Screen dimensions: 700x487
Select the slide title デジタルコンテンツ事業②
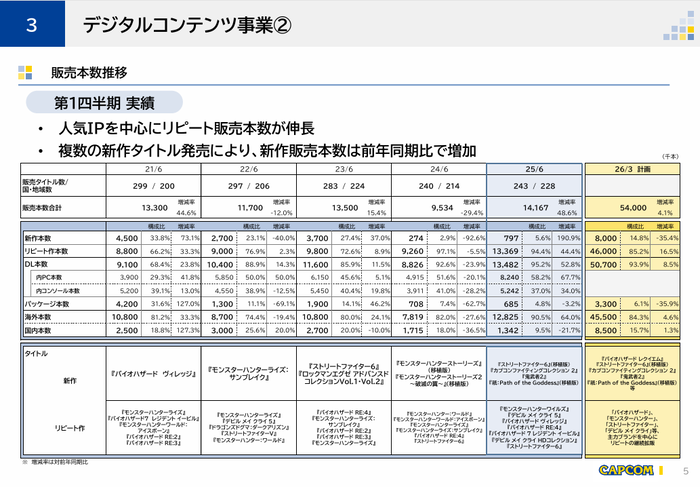[x=187, y=25]
